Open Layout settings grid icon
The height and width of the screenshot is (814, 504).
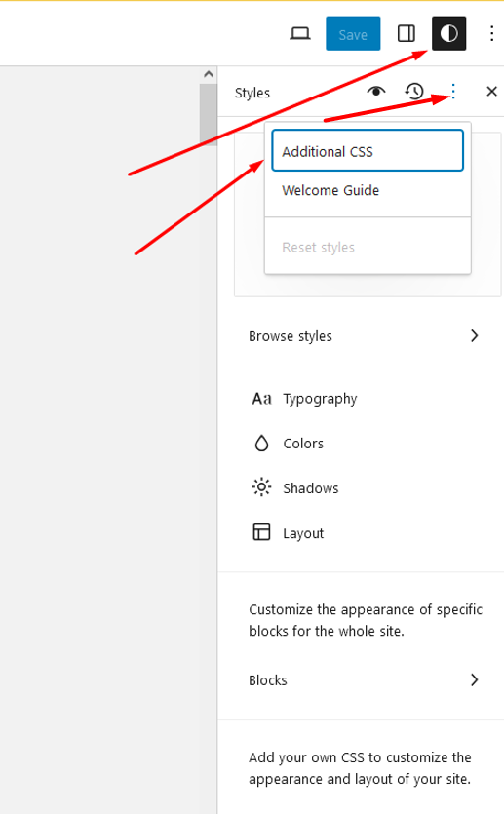[x=261, y=532]
